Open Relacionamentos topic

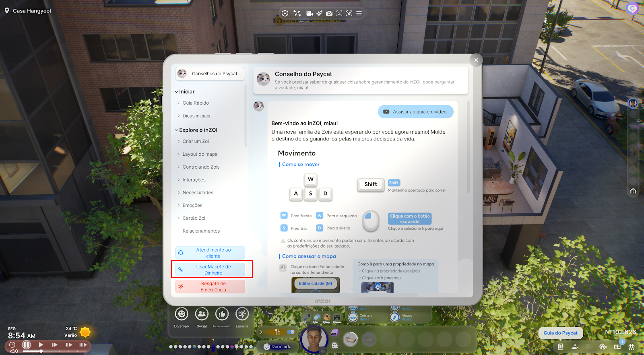[201, 231]
